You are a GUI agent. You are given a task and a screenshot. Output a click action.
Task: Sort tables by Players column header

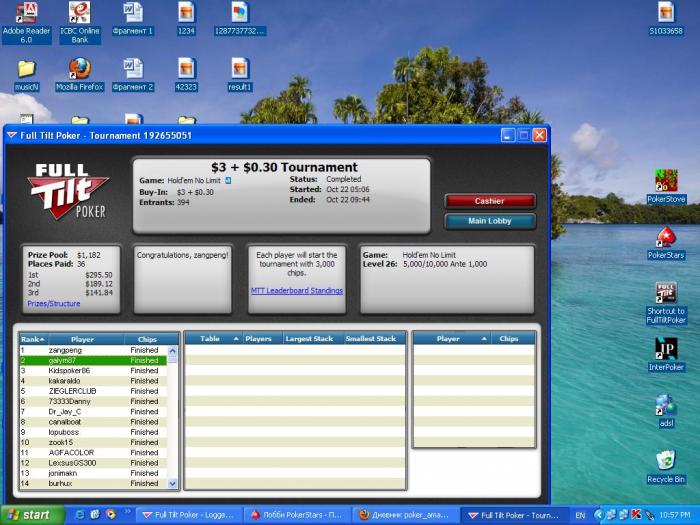[263, 339]
